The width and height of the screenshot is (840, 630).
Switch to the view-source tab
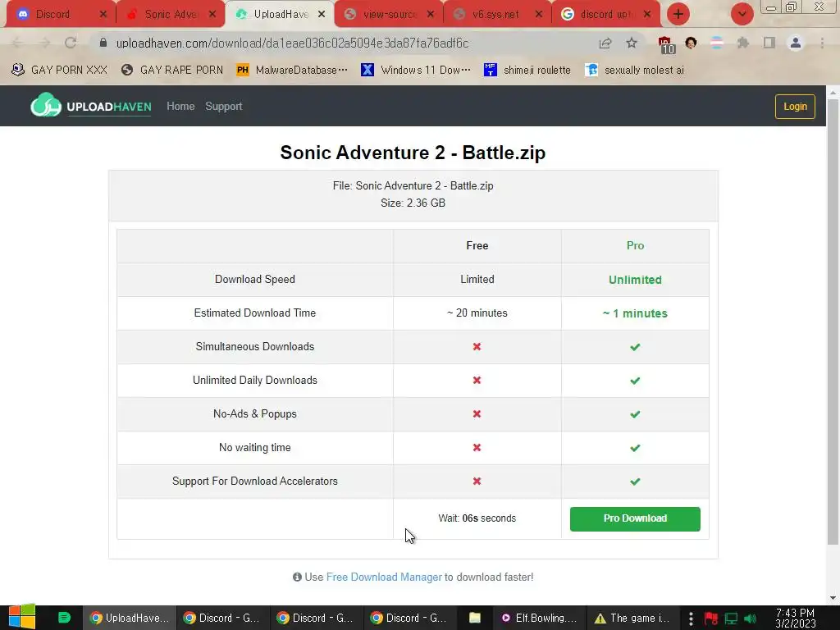(x=388, y=15)
